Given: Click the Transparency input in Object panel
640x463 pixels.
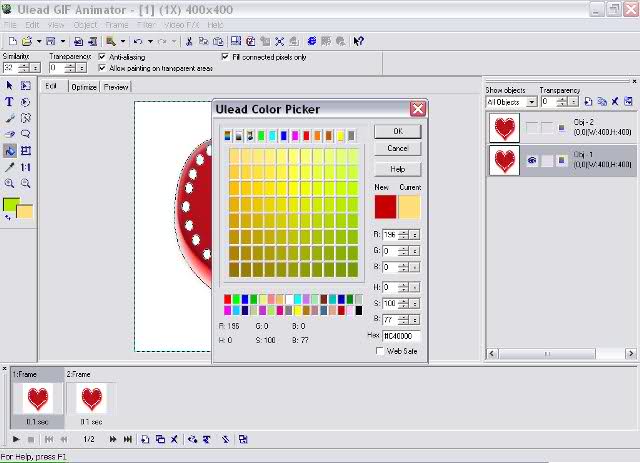Looking at the screenshot, I should click(x=549, y=102).
